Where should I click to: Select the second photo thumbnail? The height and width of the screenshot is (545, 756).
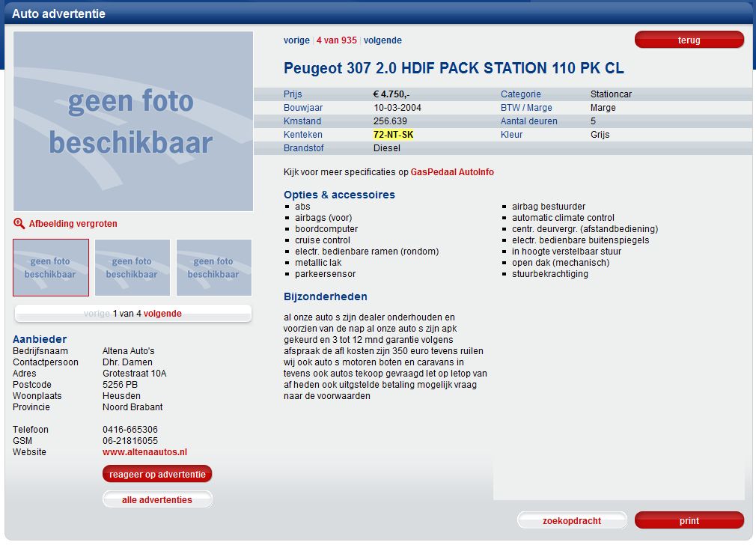[132, 268]
